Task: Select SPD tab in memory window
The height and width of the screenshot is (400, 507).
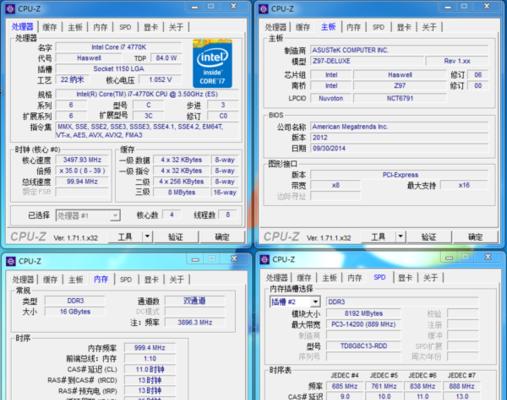Action: click(126, 279)
